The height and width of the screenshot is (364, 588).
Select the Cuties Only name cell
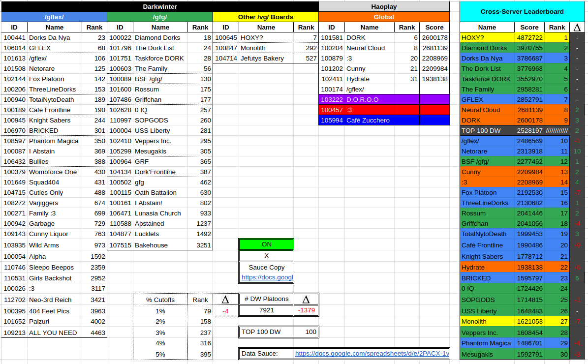tap(55, 193)
